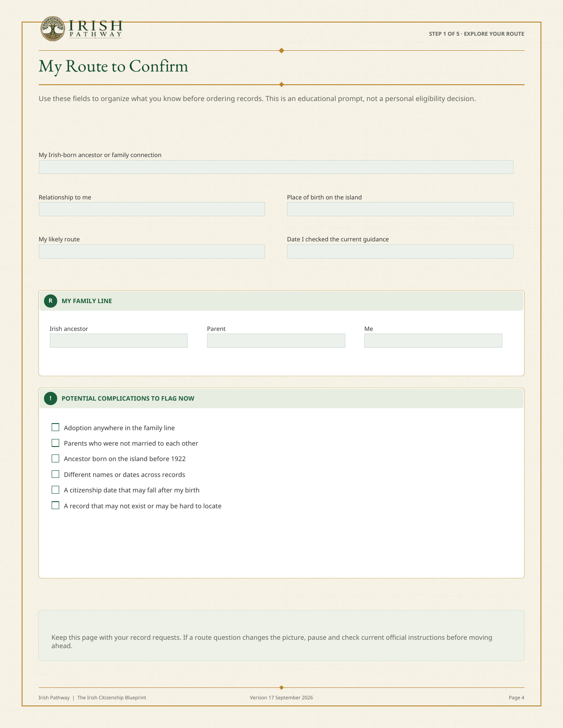Click the Parent field in My Family Line
563x728 pixels.
(x=276, y=341)
